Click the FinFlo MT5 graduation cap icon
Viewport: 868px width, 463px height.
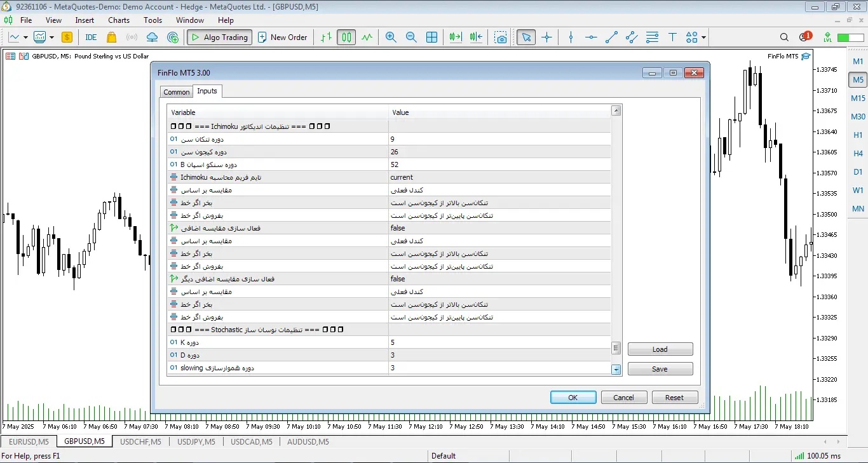(806, 57)
